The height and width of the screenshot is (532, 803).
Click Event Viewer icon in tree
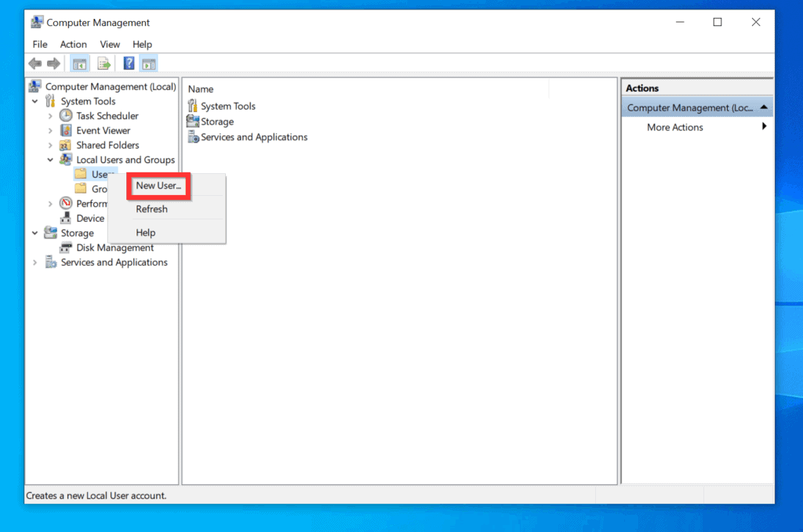(x=66, y=130)
